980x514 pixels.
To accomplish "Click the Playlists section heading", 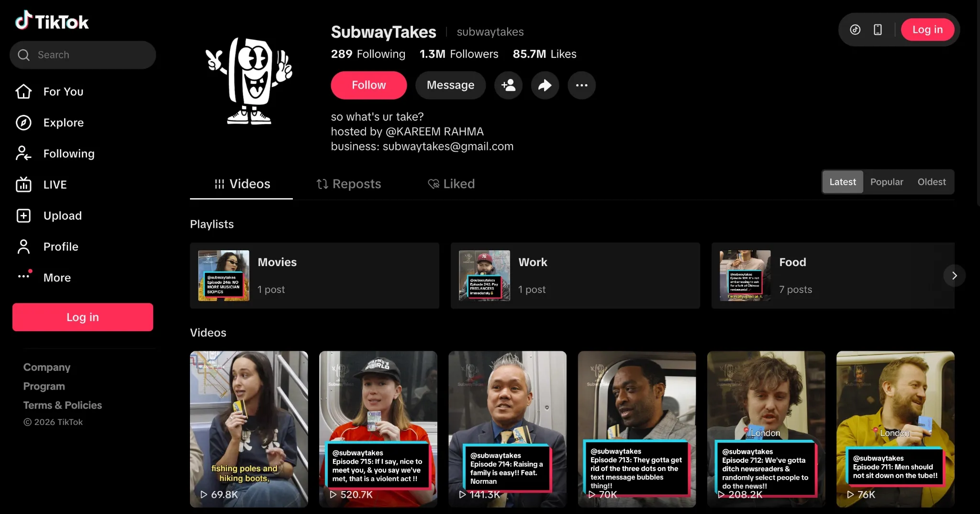I will 212,224.
